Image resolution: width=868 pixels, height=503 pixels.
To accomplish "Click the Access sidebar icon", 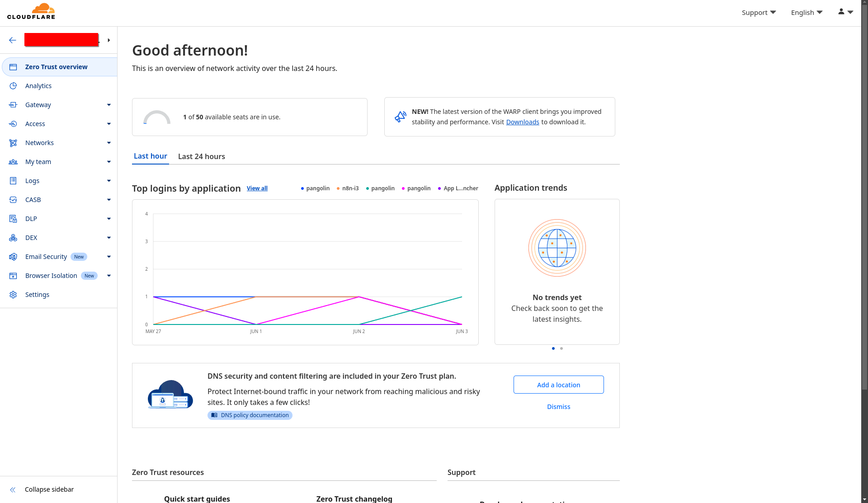I will coord(13,123).
